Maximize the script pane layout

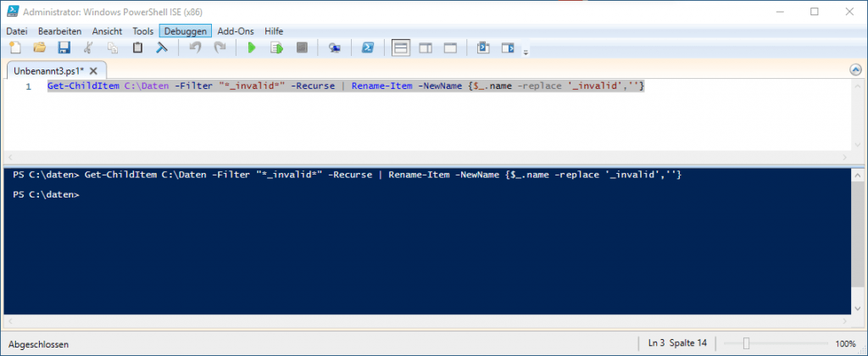[x=450, y=47]
